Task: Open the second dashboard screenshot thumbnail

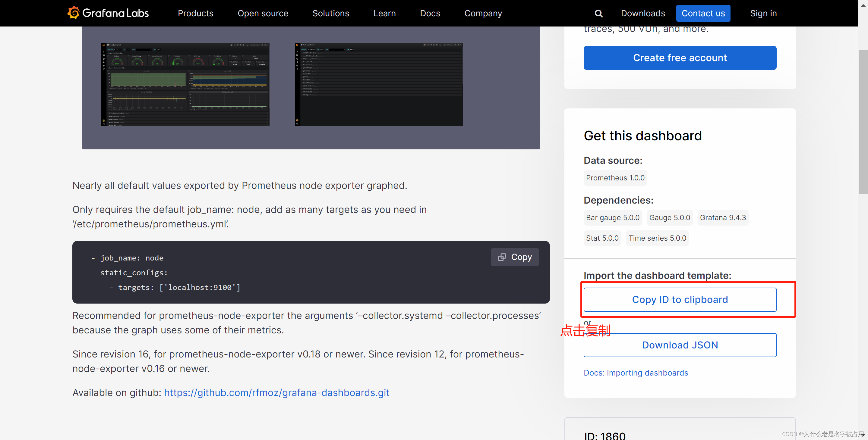Action: pos(379,84)
